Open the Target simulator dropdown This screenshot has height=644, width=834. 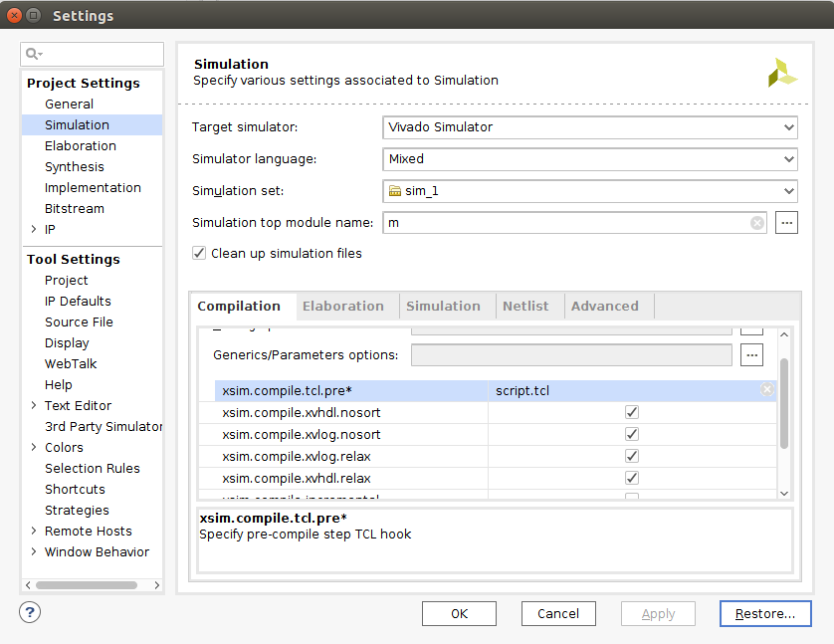tap(589, 127)
